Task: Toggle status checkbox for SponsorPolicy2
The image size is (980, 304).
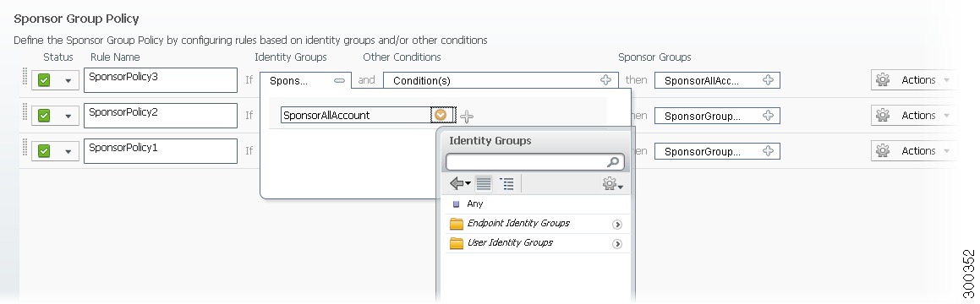Action: 44,116
